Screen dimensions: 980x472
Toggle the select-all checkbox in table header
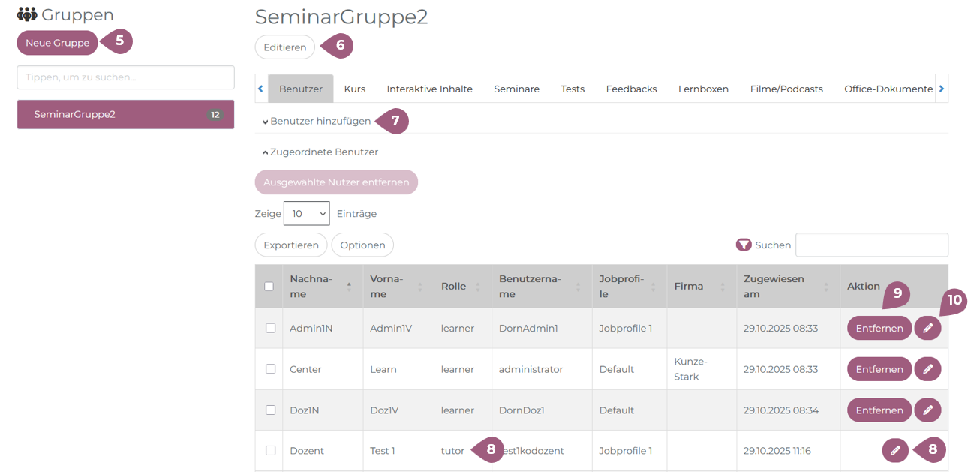click(269, 287)
